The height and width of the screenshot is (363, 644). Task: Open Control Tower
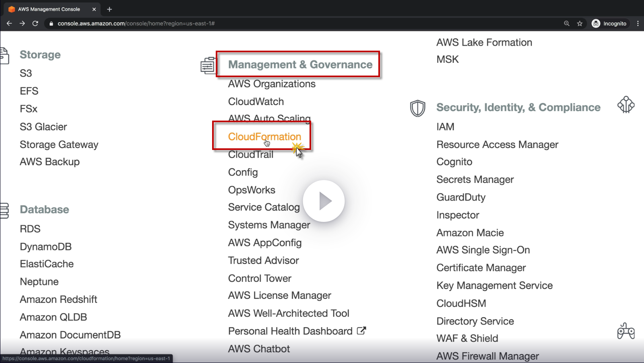point(260,278)
